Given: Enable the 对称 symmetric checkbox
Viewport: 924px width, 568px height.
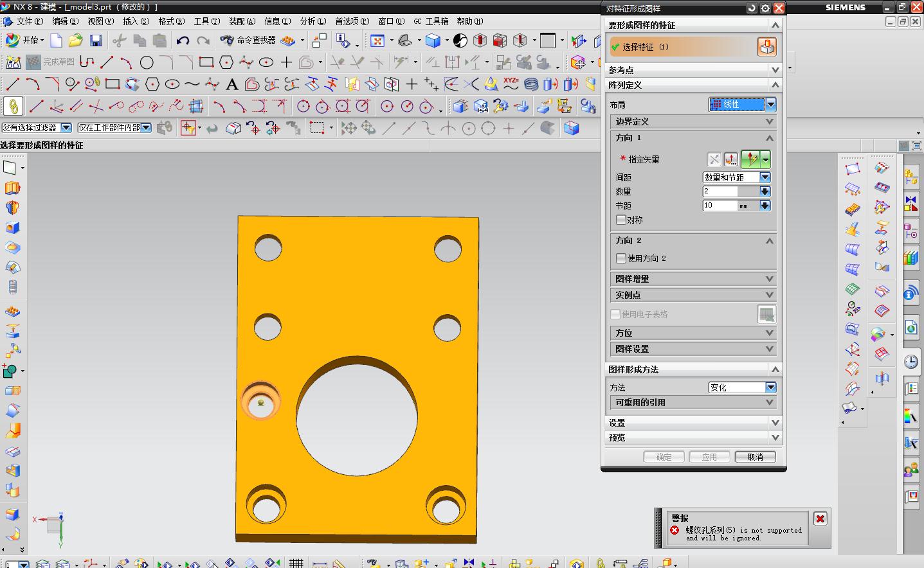Looking at the screenshot, I should (x=621, y=220).
